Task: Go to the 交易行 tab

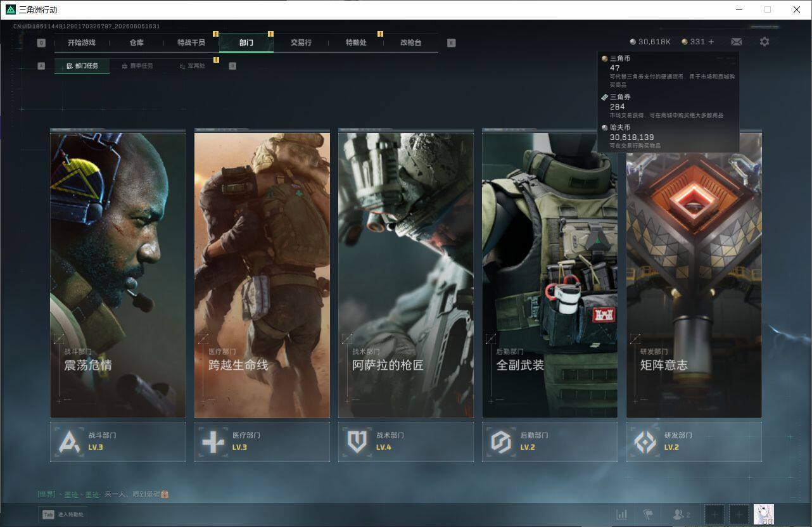Action: pos(301,43)
